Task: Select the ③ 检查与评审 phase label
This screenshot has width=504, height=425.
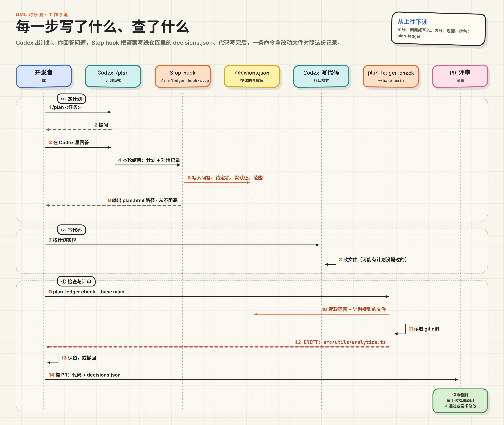Action: pyautogui.click(x=76, y=281)
